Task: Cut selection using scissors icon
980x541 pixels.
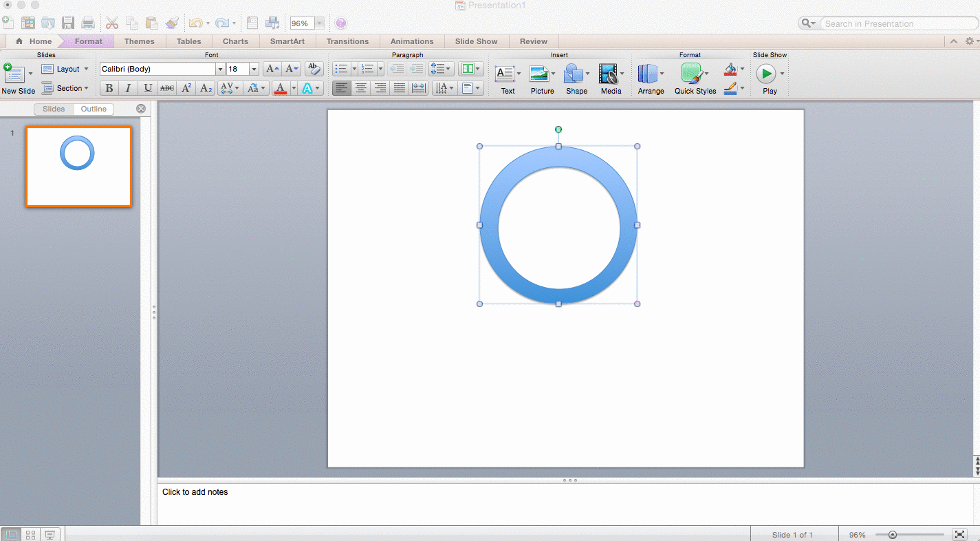Action: [x=113, y=23]
